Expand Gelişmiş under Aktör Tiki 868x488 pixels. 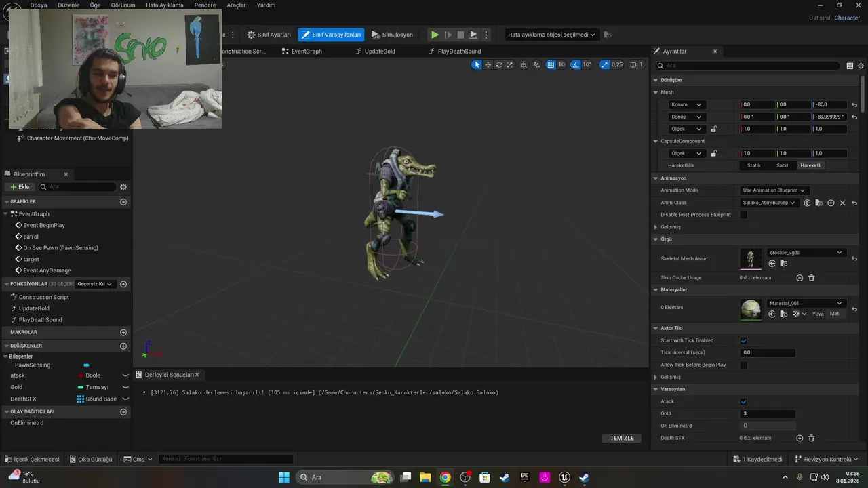(x=656, y=377)
